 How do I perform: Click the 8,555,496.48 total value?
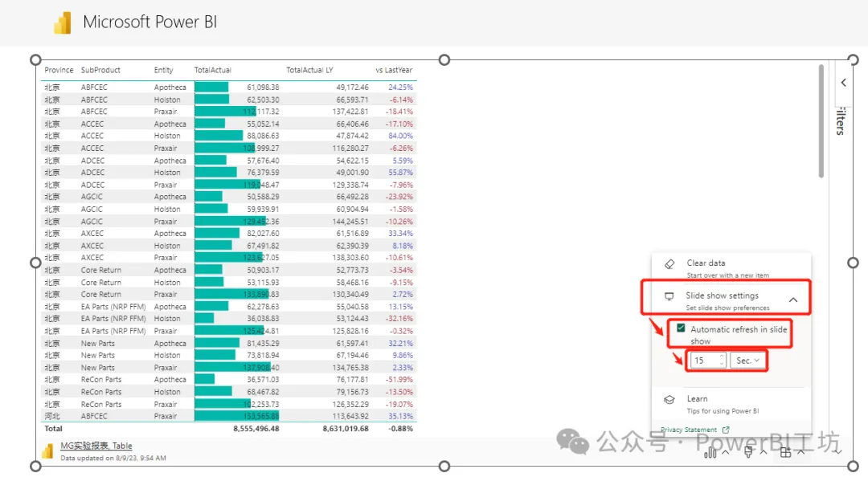(256, 429)
